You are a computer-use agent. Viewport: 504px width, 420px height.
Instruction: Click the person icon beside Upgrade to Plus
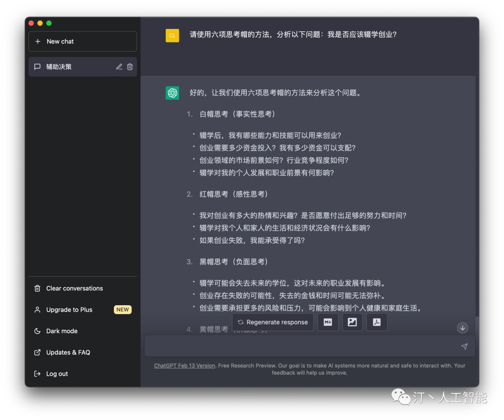coord(37,310)
